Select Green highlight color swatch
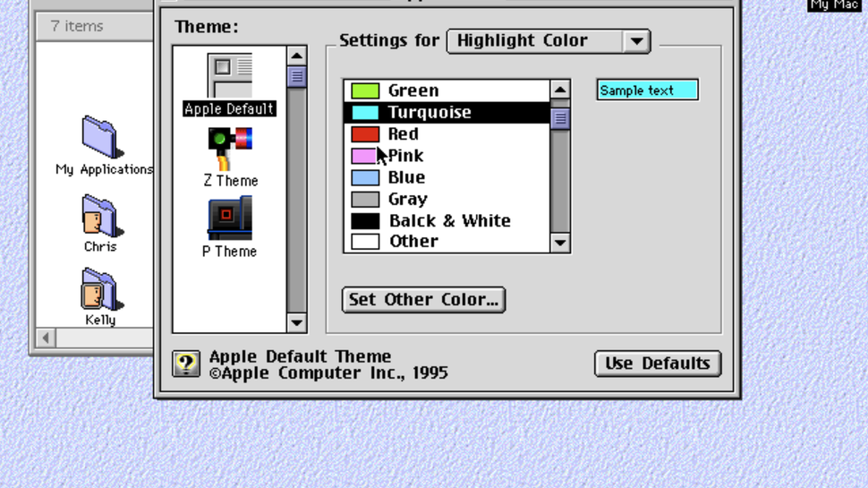868x488 pixels. pyautogui.click(x=365, y=90)
